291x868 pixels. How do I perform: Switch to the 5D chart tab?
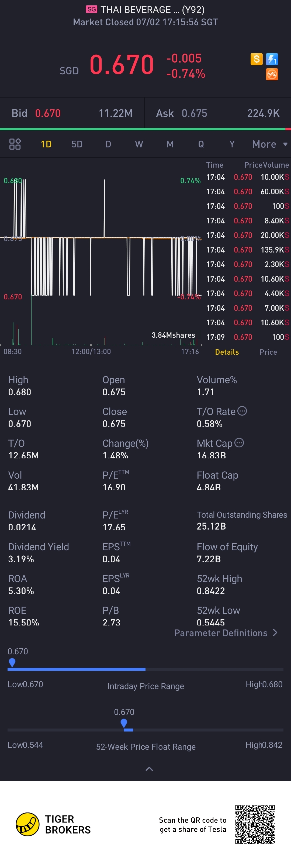77,144
